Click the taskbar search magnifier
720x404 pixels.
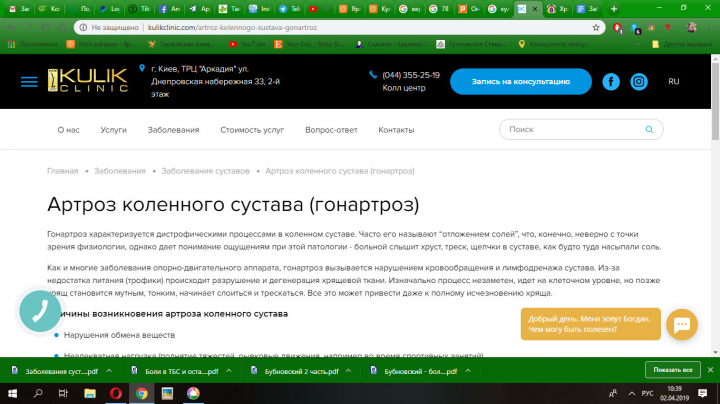(38, 393)
